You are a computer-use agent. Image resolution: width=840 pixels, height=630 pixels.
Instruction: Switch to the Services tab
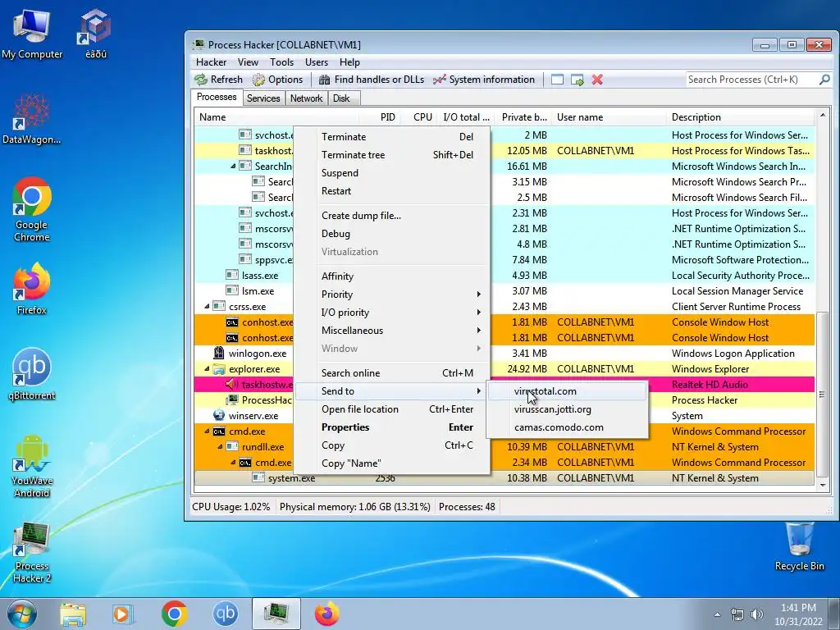pos(263,98)
